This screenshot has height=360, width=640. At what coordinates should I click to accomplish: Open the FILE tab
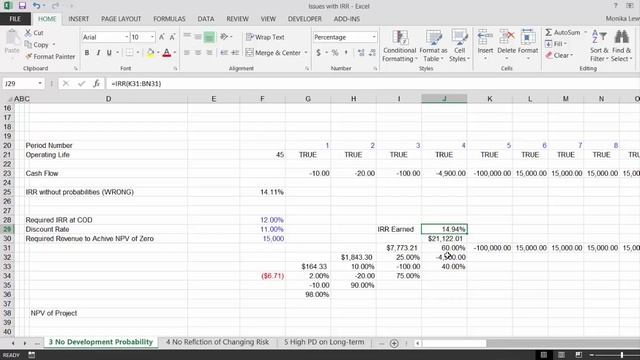(x=15, y=19)
